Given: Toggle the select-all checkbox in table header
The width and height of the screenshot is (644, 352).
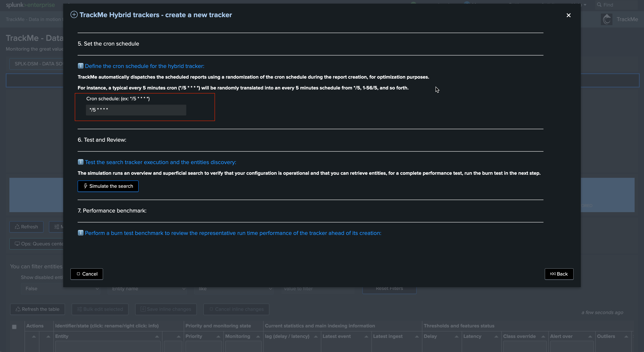Looking at the screenshot, I should pyautogui.click(x=14, y=327).
